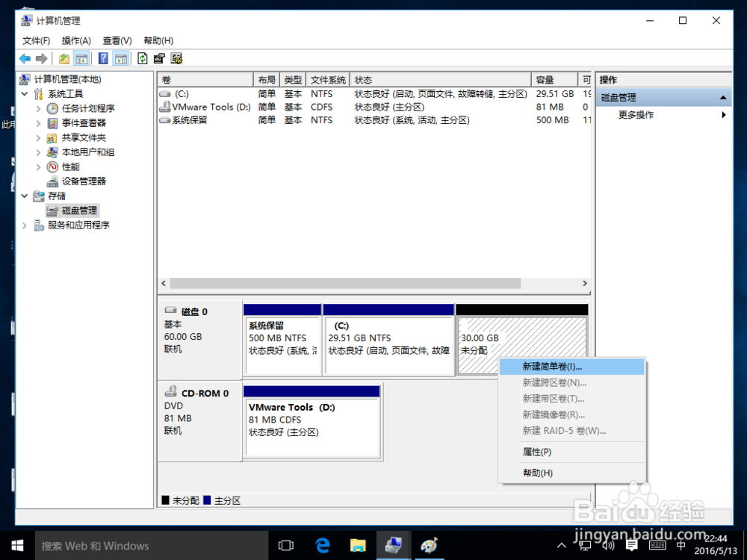Expand the 本地用户和组 node arrow
The image size is (747, 560).
[39, 152]
